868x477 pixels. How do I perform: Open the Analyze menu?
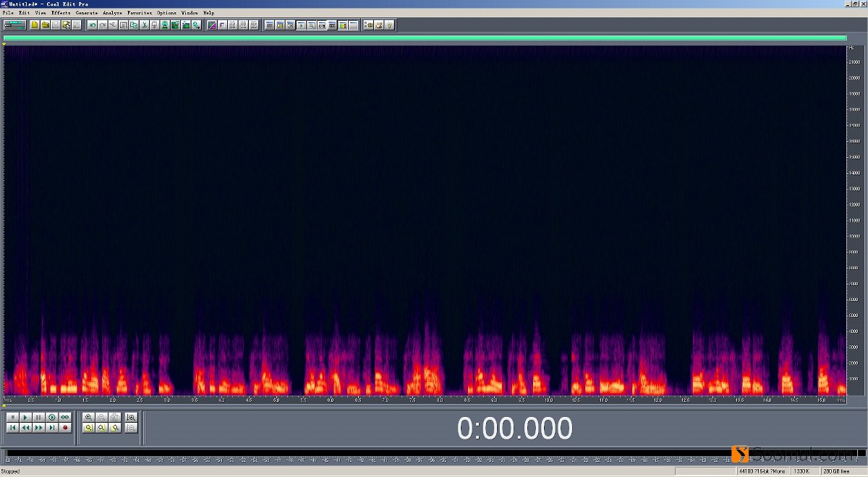(112, 13)
